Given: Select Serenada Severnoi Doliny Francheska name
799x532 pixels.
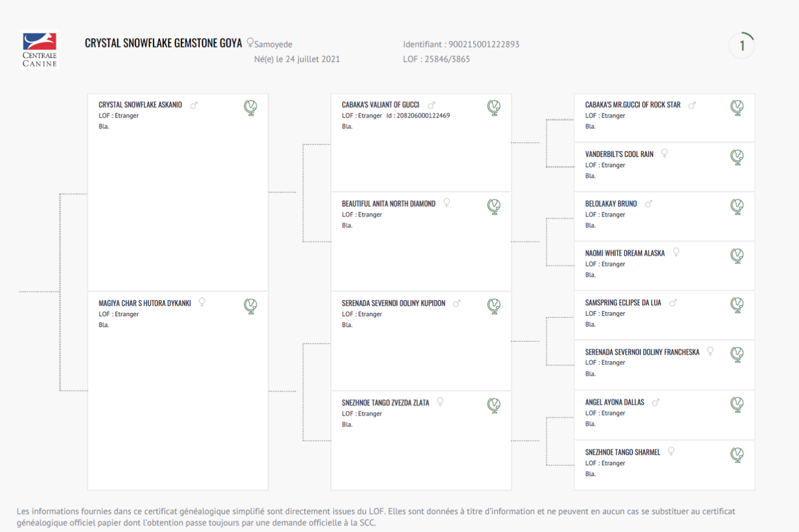Looking at the screenshot, I should click(642, 352).
